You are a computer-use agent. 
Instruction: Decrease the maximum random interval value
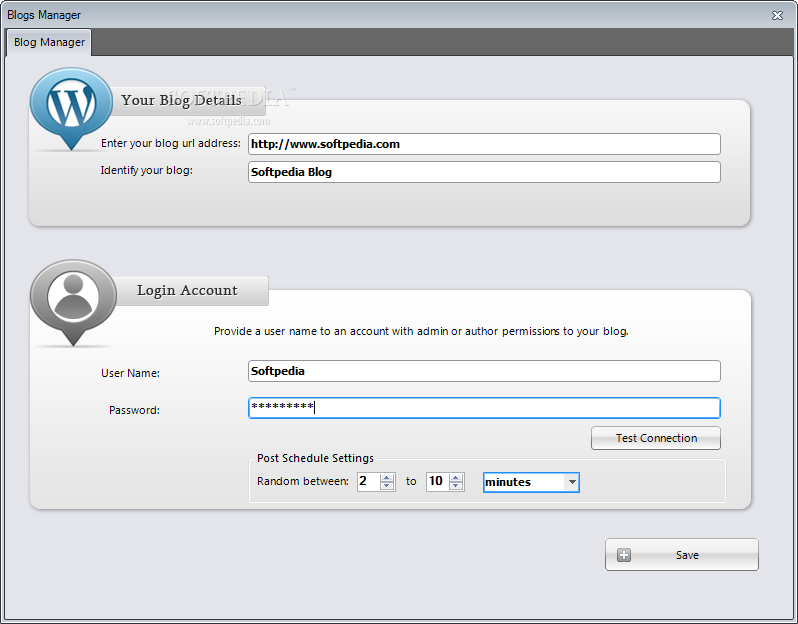[456, 486]
